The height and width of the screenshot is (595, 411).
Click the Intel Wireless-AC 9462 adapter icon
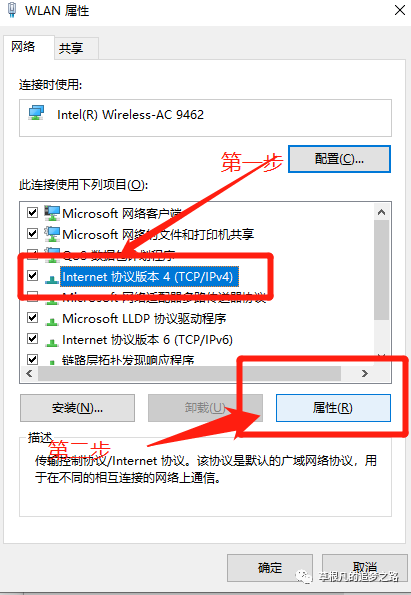coord(36,113)
